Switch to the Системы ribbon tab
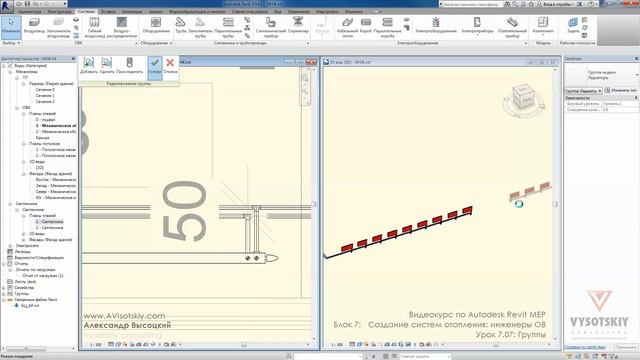 86,12
